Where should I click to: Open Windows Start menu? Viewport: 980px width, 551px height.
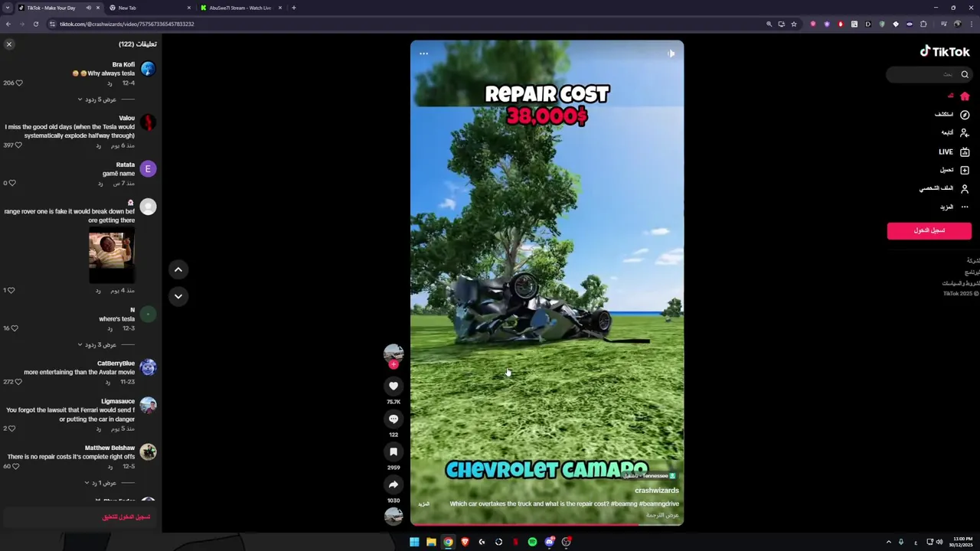click(414, 542)
